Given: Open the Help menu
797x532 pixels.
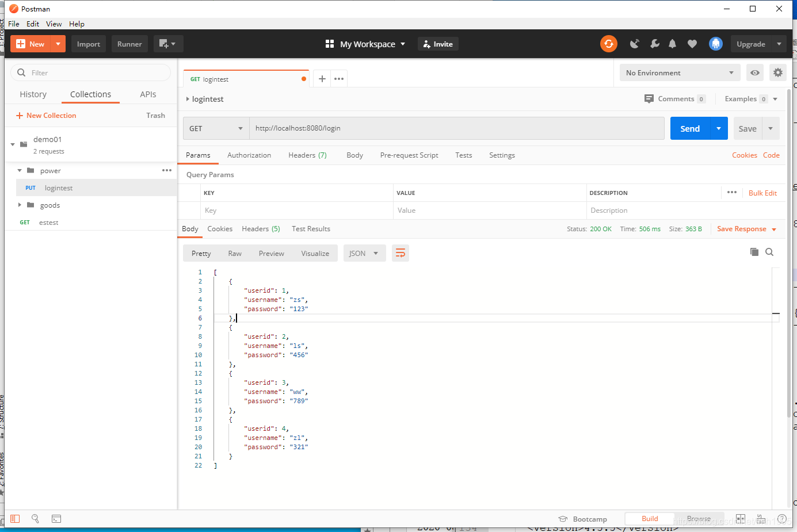Looking at the screenshot, I should tap(77, 24).
